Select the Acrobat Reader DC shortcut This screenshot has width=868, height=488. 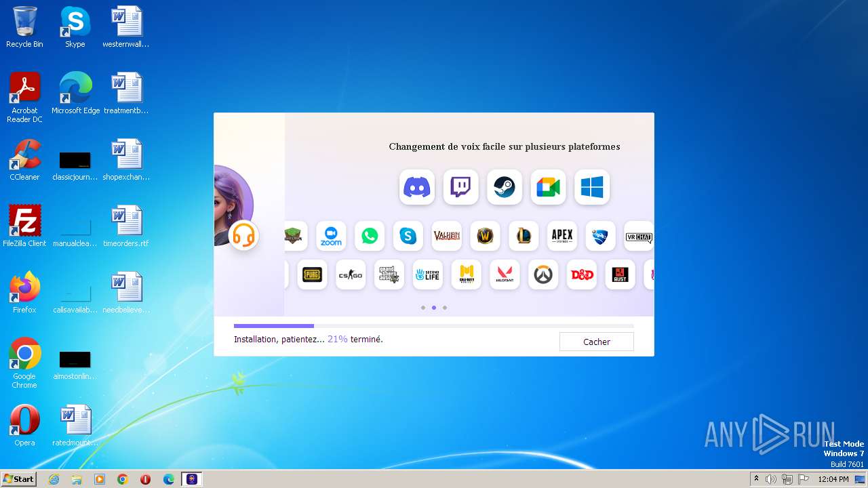coord(24,98)
